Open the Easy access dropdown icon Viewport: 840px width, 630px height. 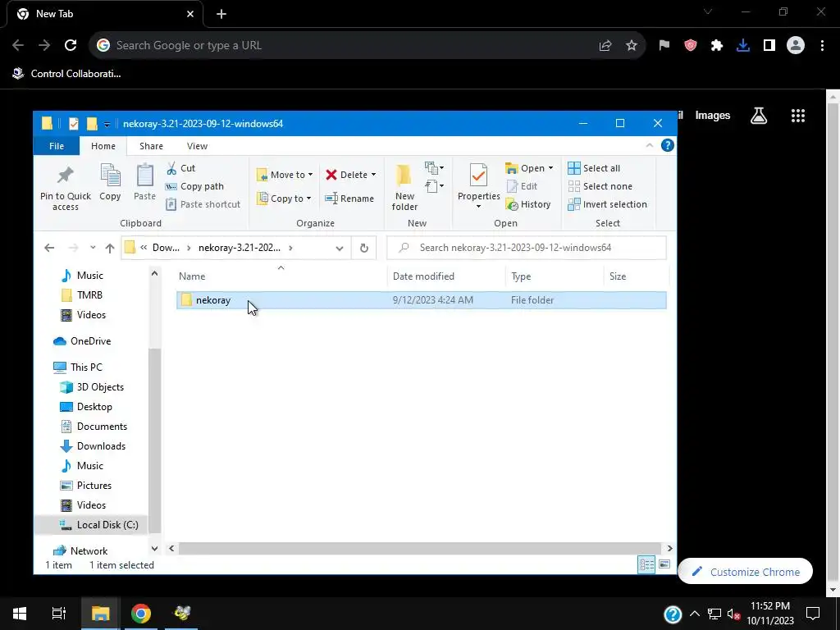[434, 186]
